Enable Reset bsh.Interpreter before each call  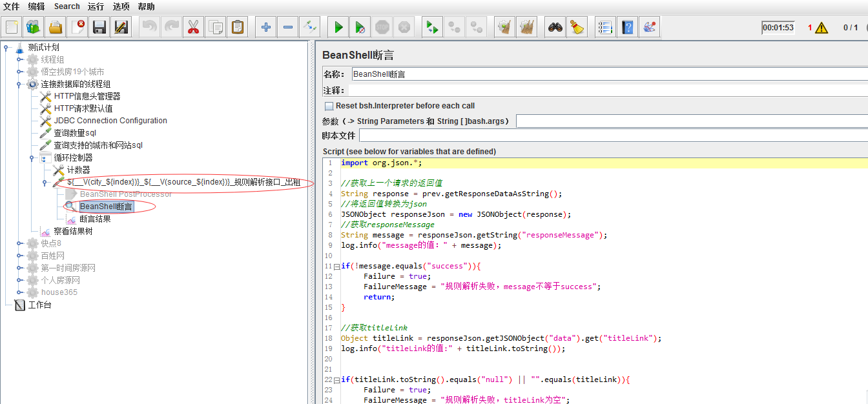pyautogui.click(x=329, y=106)
